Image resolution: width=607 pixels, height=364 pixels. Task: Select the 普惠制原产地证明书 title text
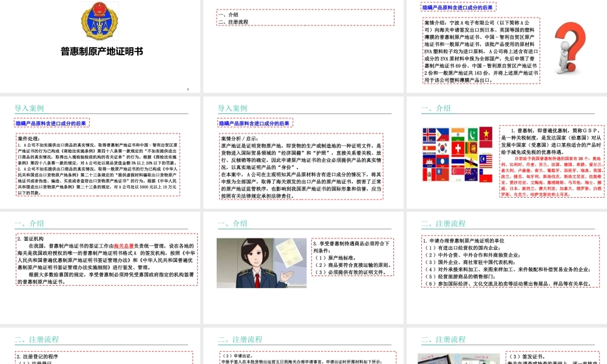pyautogui.click(x=101, y=52)
